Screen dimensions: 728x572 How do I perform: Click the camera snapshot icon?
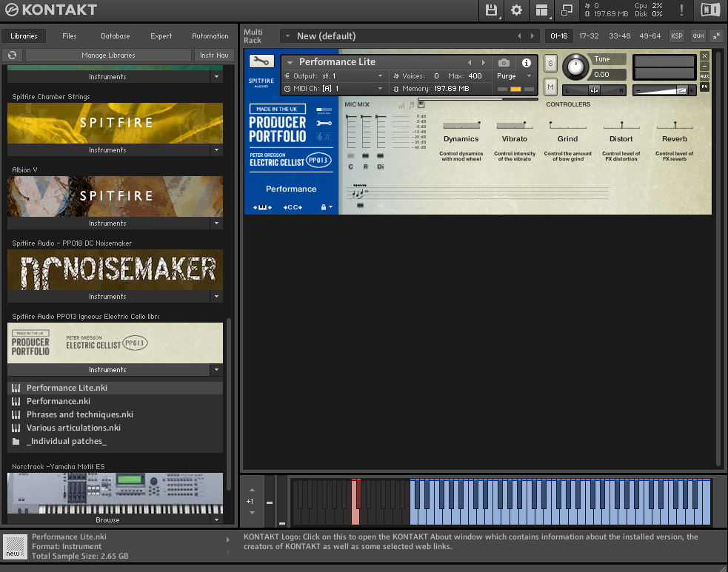(x=504, y=63)
